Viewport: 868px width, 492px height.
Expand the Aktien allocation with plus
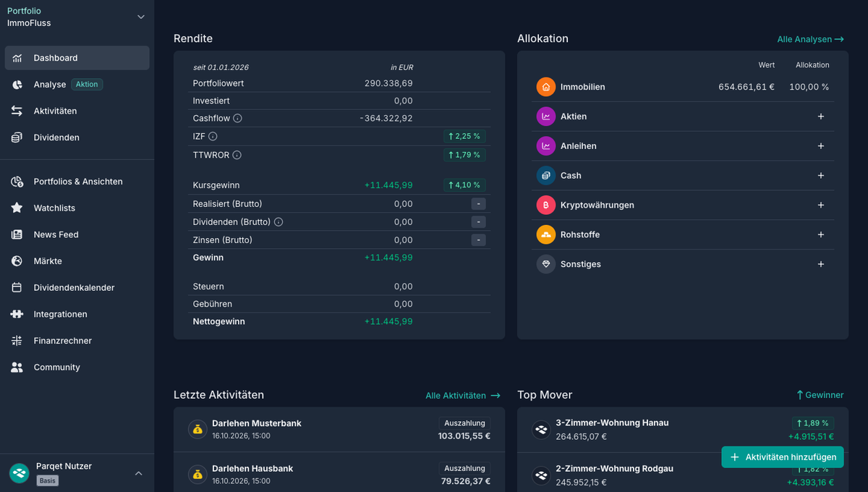click(x=821, y=116)
